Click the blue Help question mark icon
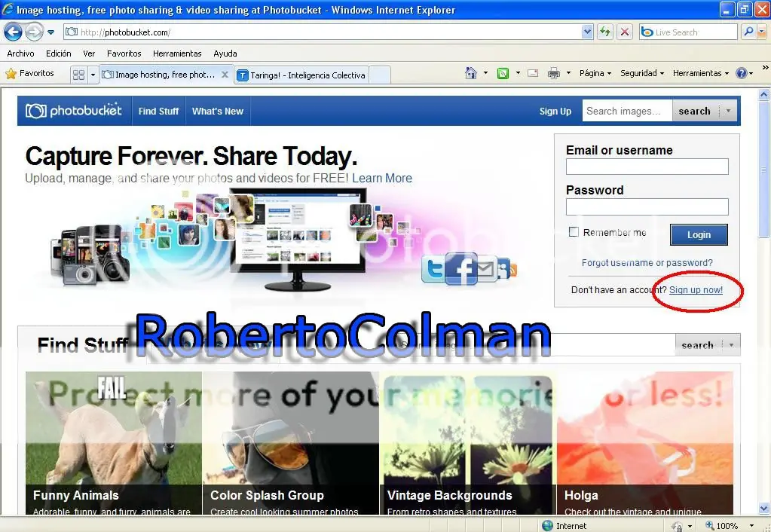The height and width of the screenshot is (532, 771). [x=742, y=73]
